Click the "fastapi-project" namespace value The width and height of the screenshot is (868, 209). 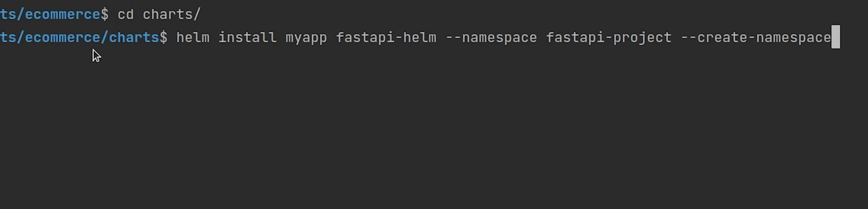pos(609,37)
